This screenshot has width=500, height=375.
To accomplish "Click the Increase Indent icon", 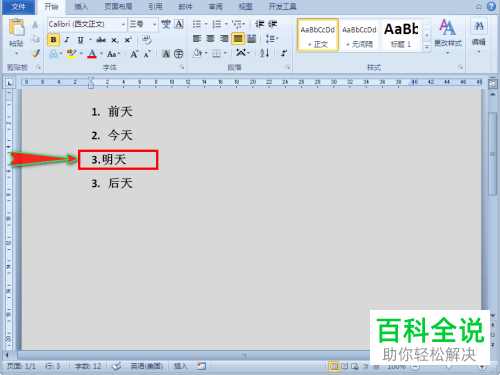I will coord(272,24).
